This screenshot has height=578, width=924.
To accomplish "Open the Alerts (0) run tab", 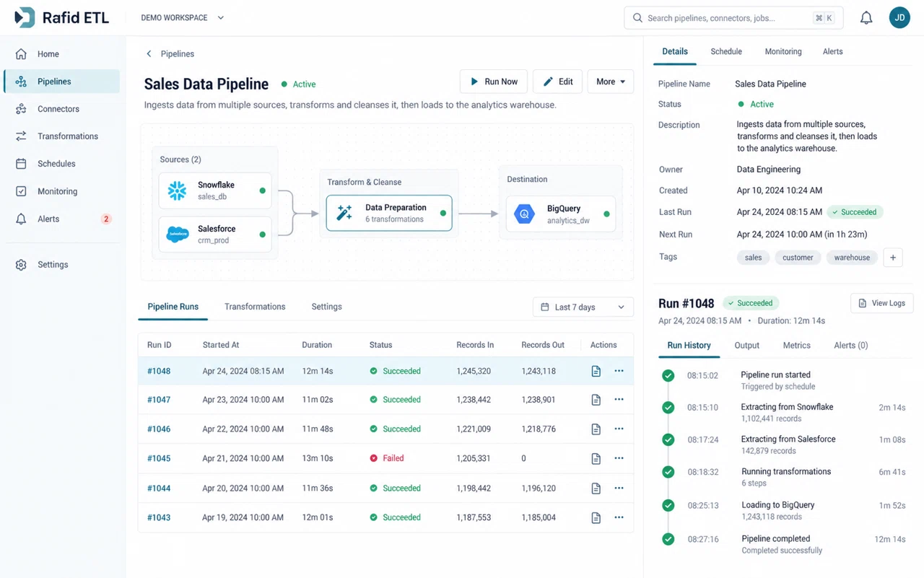I will [x=851, y=346].
